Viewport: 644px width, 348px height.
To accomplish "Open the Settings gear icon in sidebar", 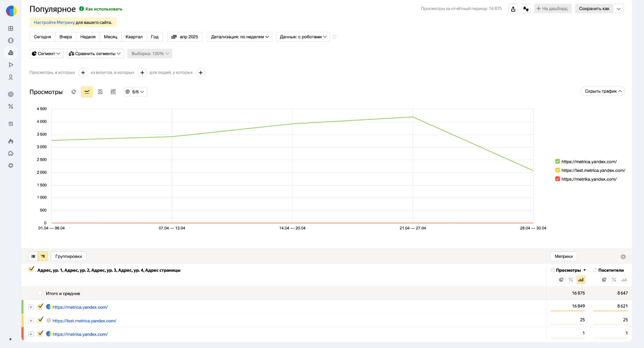I will 11,165.
